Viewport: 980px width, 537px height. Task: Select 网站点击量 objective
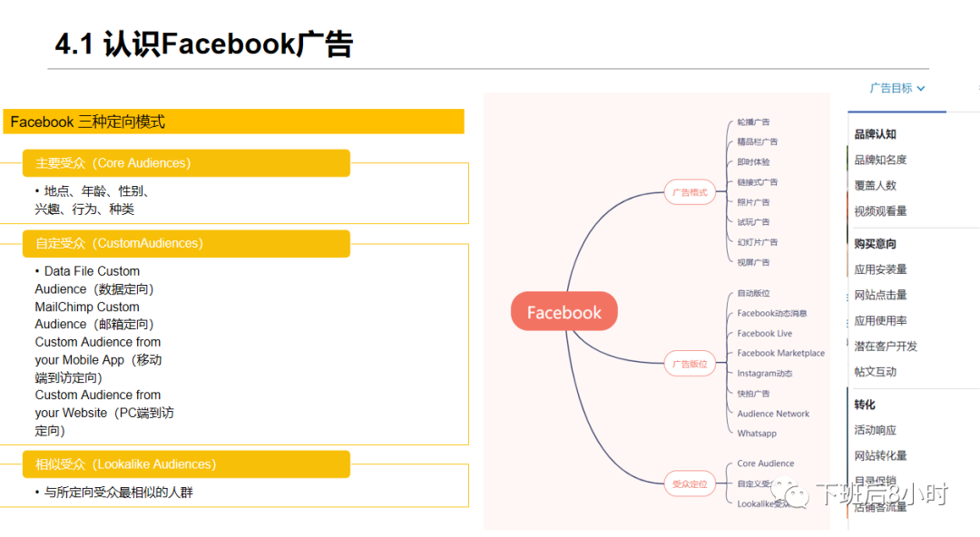(880, 295)
